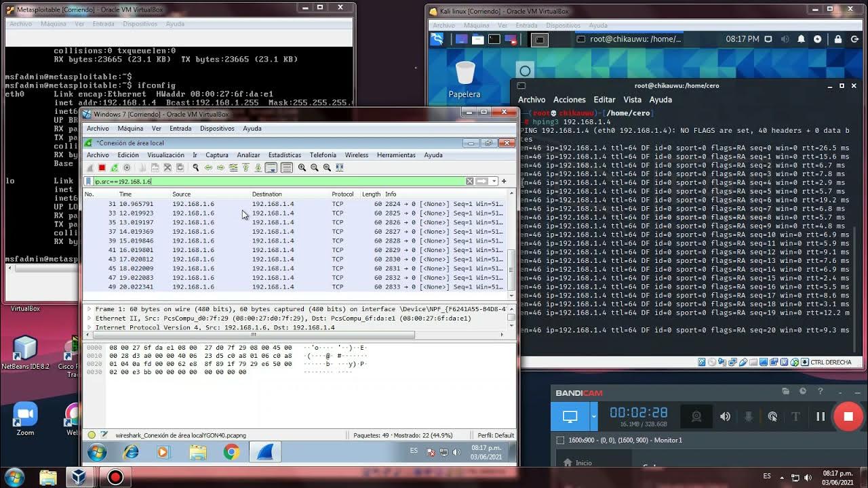
Task: Open Bandicam recording mode dropdown arrow
Action: pyautogui.click(x=594, y=417)
